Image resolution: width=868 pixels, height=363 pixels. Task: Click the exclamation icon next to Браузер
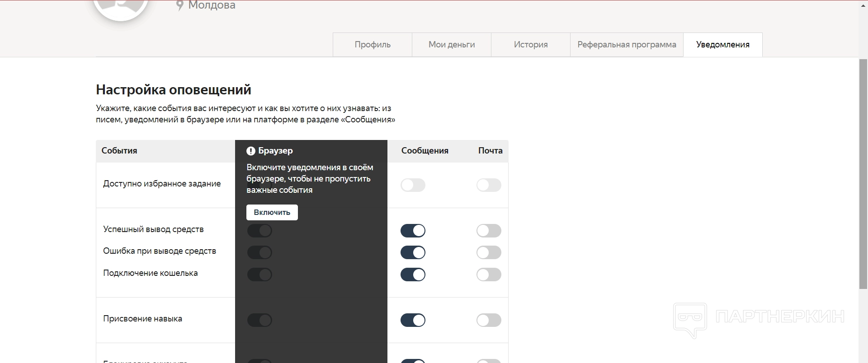click(x=251, y=151)
